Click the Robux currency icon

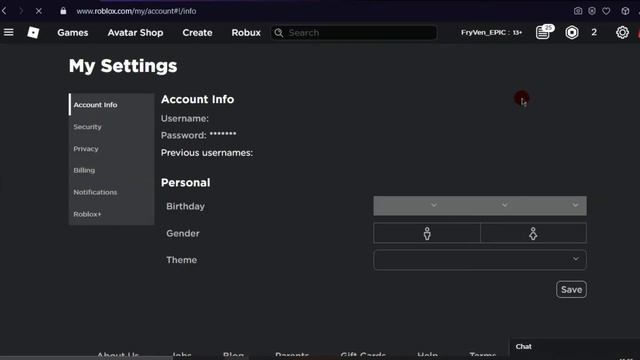point(572,32)
